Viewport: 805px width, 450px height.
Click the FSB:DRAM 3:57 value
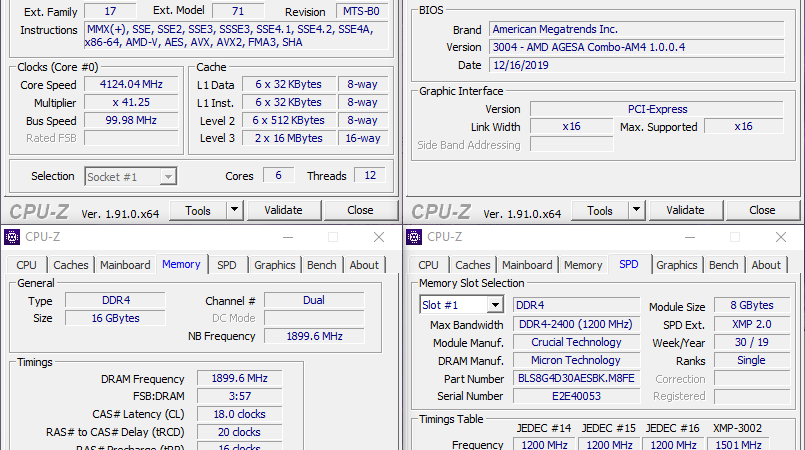pyautogui.click(x=240, y=396)
